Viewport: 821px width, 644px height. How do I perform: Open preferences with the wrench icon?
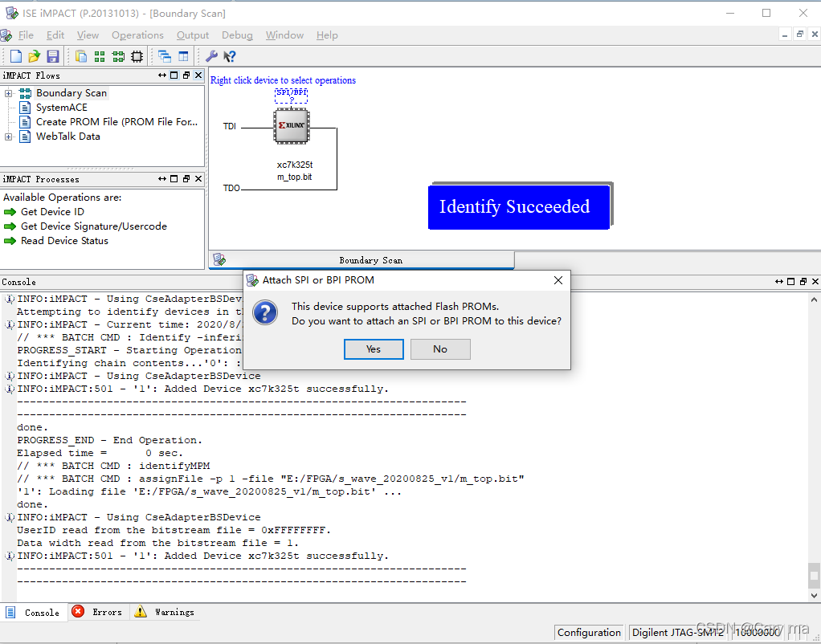click(211, 56)
